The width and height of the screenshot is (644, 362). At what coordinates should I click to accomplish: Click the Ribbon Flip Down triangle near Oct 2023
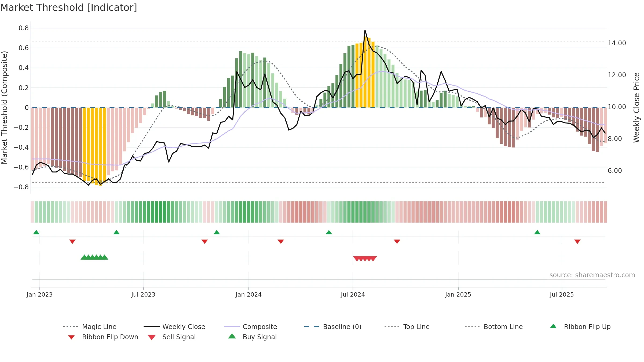click(204, 242)
